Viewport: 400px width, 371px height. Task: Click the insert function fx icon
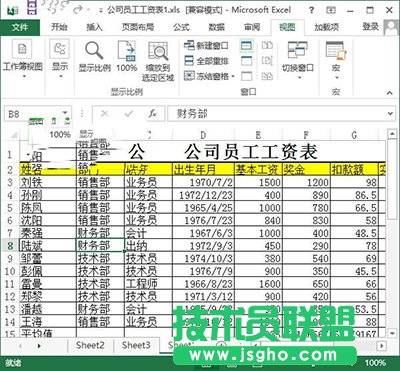(x=152, y=114)
